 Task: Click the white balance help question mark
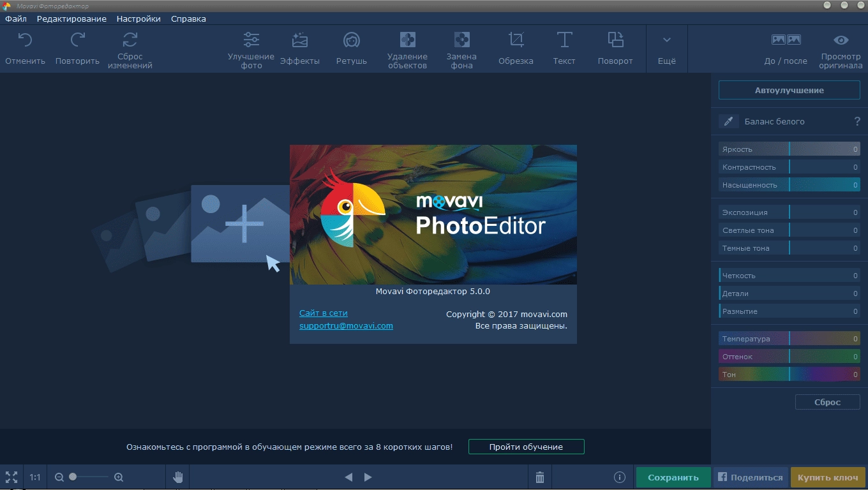point(857,121)
